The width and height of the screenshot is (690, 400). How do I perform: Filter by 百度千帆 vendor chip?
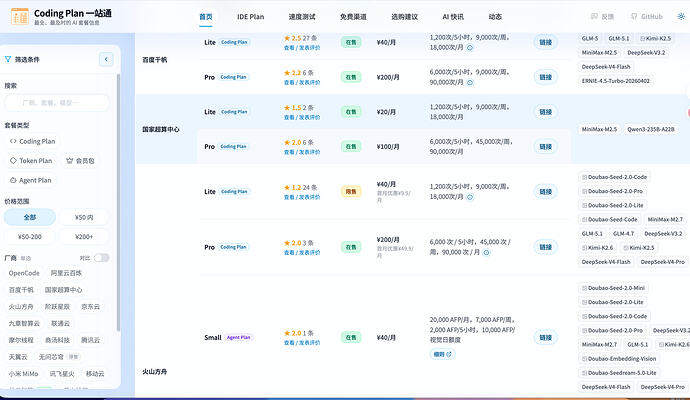(x=21, y=290)
